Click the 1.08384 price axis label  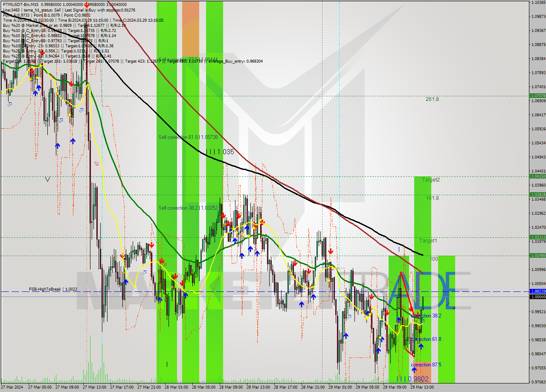pyautogui.click(x=538, y=58)
